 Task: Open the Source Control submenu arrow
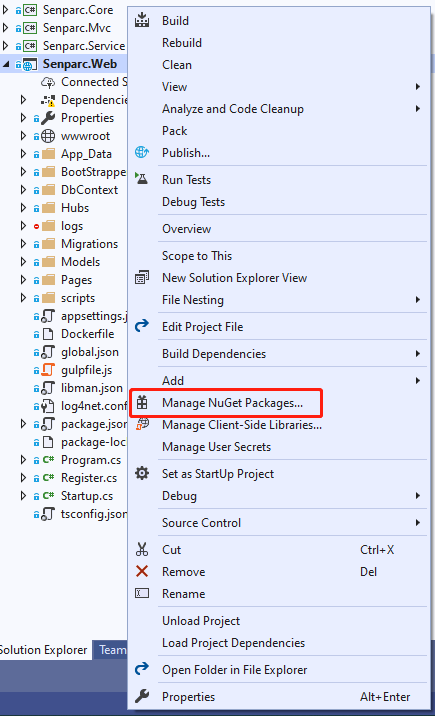pos(418,522)
